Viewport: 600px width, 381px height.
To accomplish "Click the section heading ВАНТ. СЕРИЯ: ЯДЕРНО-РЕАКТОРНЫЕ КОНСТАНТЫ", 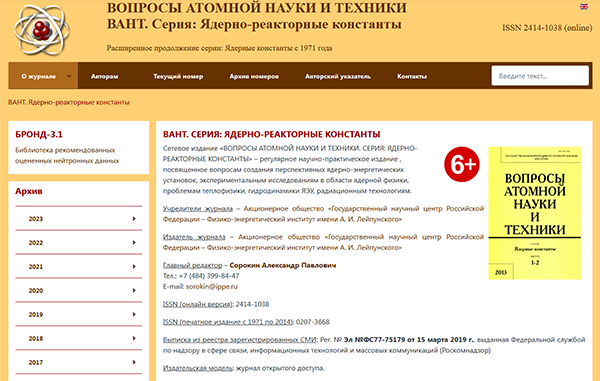I will pyautogui.click(x=272, y=134).
